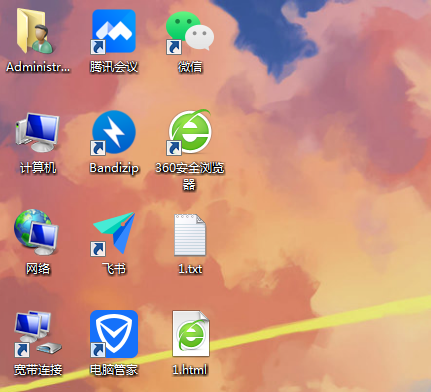The height and width of the screenshot is (392, 431).
Task: Click the Bandizip text label
Action: [x=114, y=168]
